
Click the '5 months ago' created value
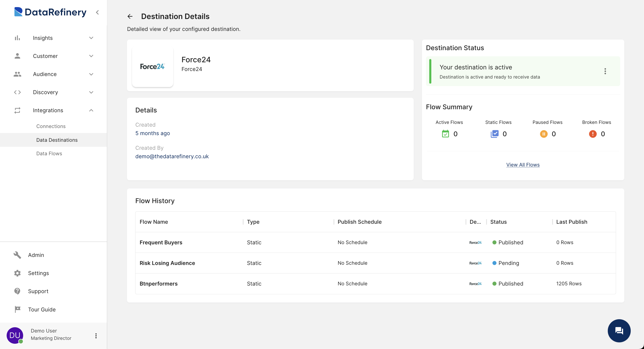point(152,133)
